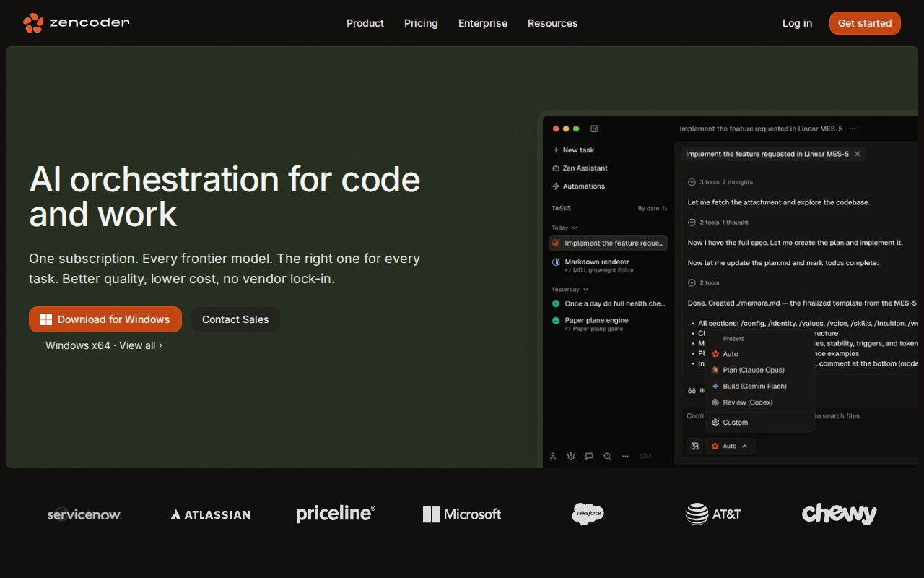
Task: Click the ServiceNow logo
Action: pyautogui.click(x=84, y=514)
